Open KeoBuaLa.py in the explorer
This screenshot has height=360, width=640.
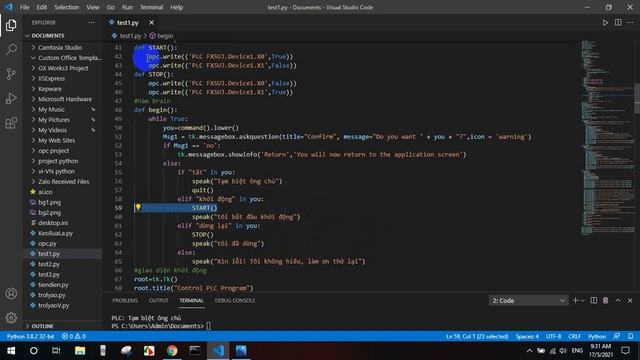click(x=56, y=233)
